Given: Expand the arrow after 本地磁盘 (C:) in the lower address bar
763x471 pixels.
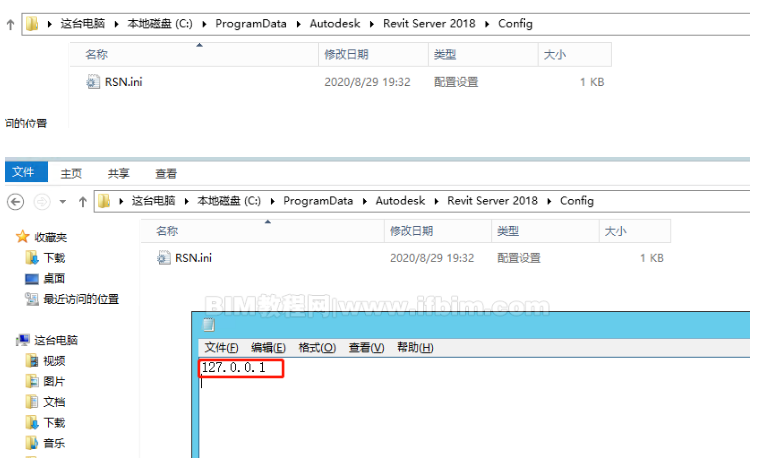Looking at the screenshot, I should (272, 201).
